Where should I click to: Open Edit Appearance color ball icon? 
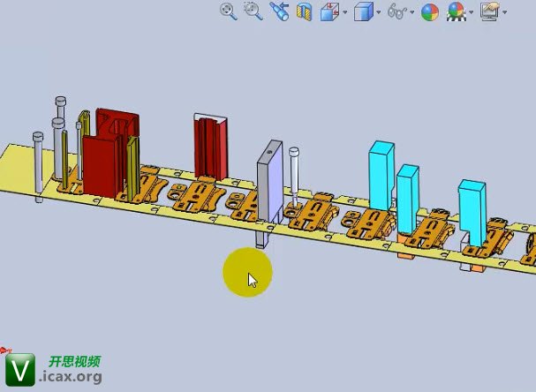(x=430, y=12)
